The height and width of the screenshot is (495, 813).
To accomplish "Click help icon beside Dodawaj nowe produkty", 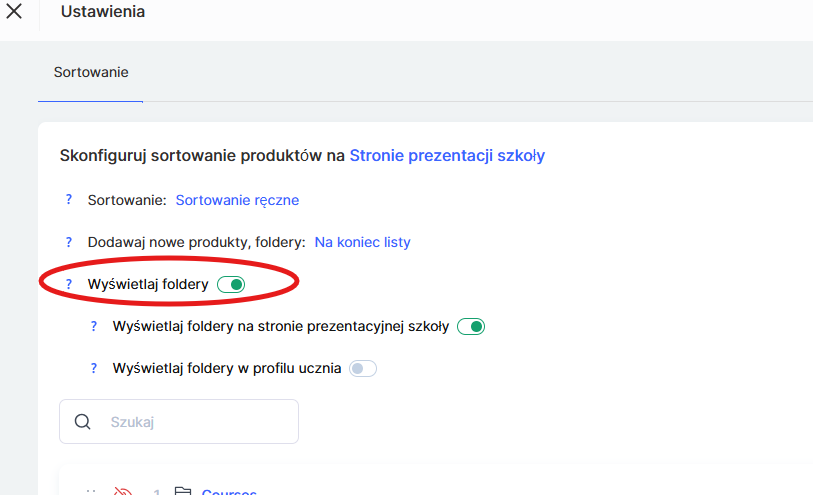I will tap(69, 242).
